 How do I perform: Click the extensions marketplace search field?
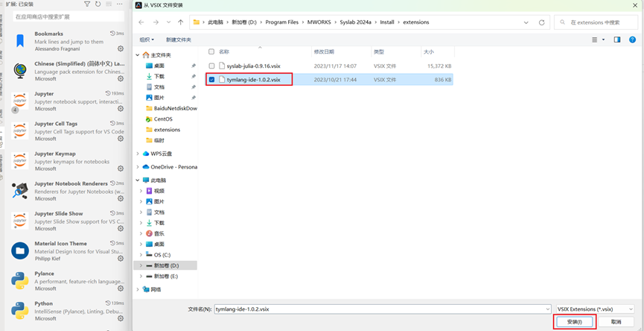click(68, 17)
